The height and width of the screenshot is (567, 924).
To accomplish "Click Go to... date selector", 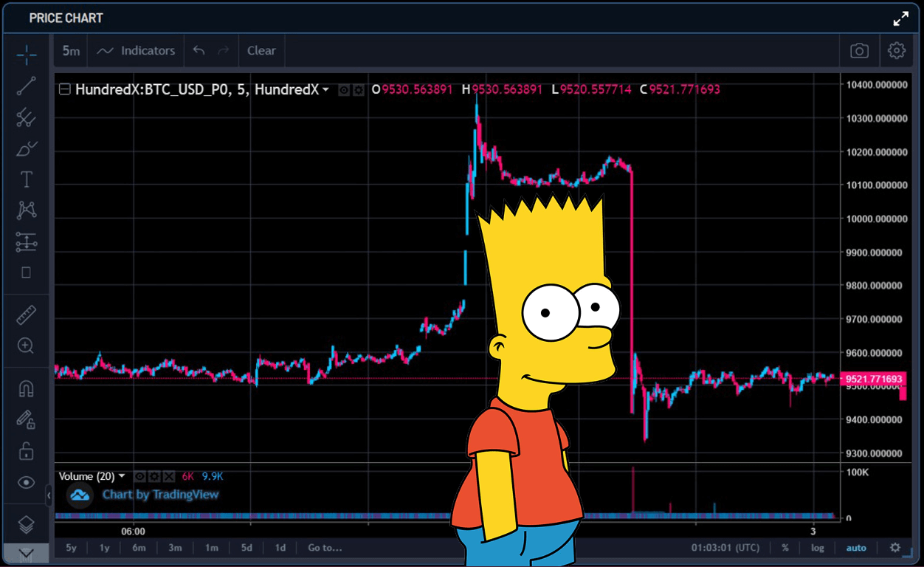I will pos(325,548).
